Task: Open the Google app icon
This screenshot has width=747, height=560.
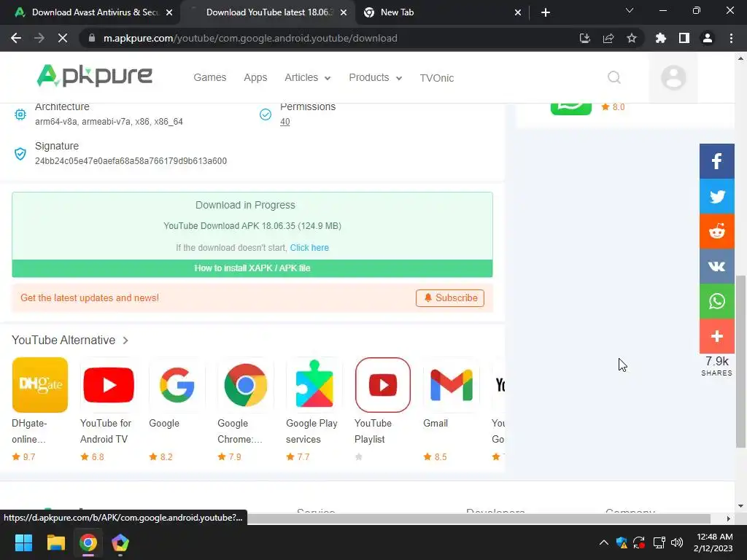Action: (x=177, y=385)
